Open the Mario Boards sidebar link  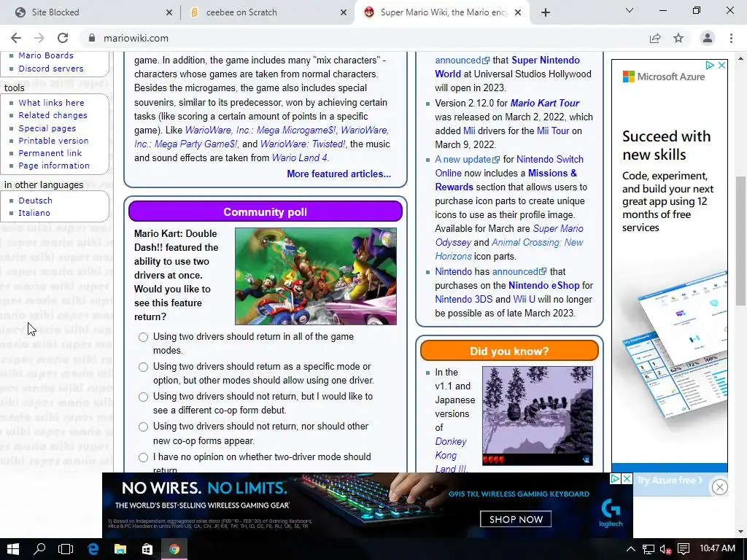(46, 55)
